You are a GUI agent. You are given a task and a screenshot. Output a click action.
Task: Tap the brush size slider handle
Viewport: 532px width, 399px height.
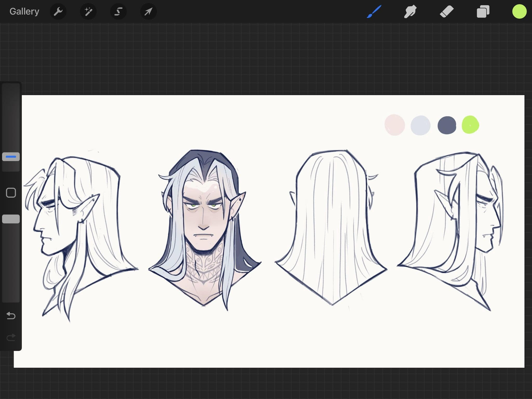[11, 157]
